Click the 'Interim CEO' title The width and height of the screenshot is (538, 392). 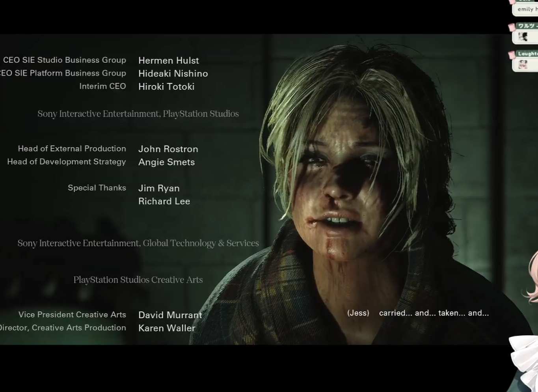pyautogui.click(x=102, y=86)
